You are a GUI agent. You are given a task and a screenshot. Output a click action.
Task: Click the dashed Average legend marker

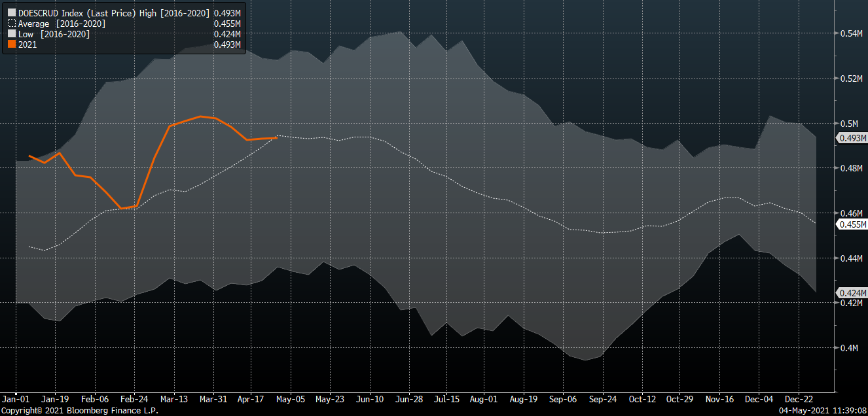pyautogui.click(x=11, y=24)
